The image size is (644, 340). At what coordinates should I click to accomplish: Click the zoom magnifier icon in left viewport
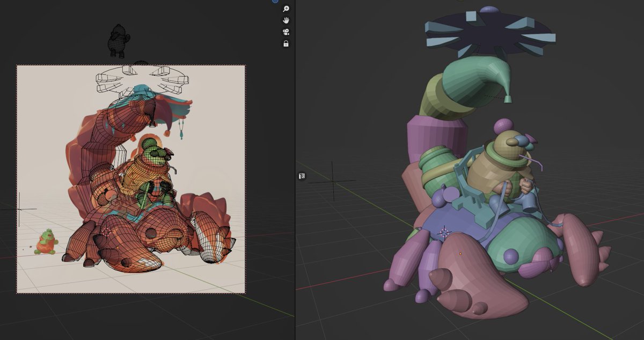pyautogui.click(x=286, y=9)
